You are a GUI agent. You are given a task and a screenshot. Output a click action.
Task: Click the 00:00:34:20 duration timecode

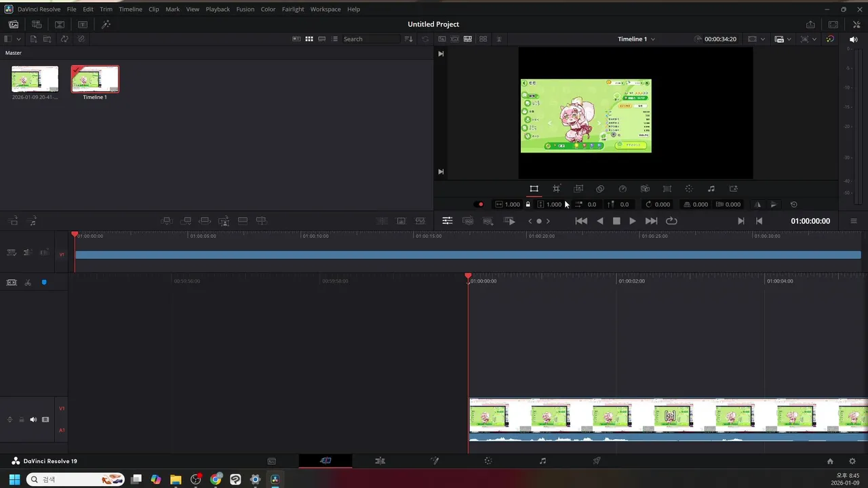(x=720, y=39)
